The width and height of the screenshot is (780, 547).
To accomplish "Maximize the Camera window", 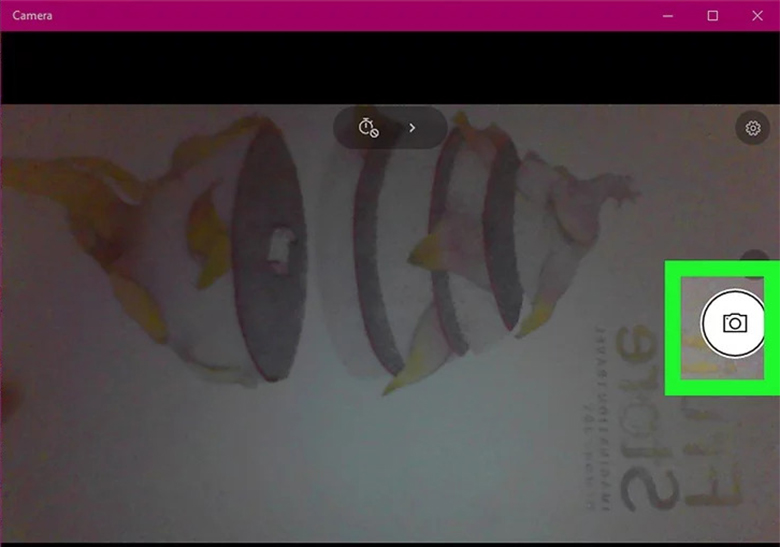I will point(712,16).
